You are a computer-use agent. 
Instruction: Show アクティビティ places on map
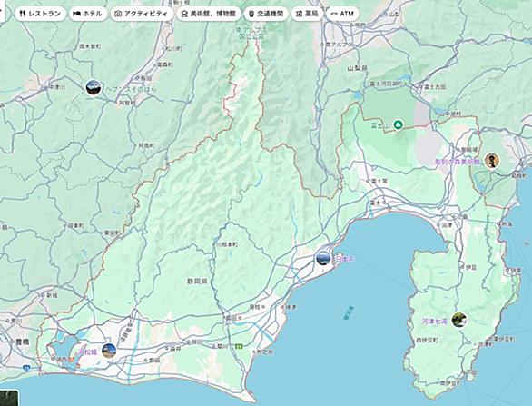tap(142, 14)
